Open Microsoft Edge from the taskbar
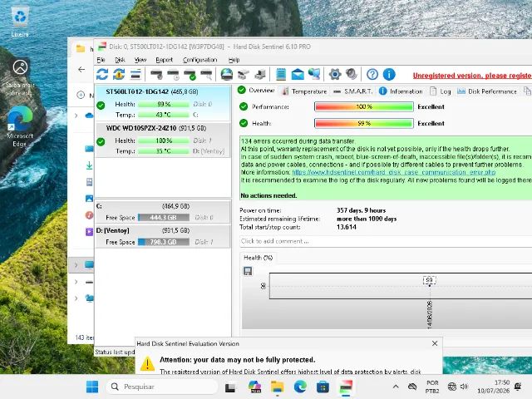The image size is (532, 399). 300,387
